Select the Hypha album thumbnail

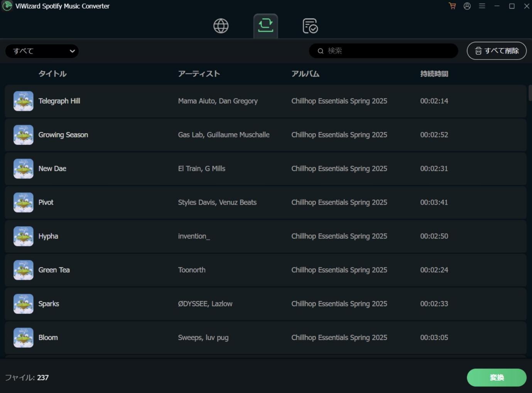[24, 236]
